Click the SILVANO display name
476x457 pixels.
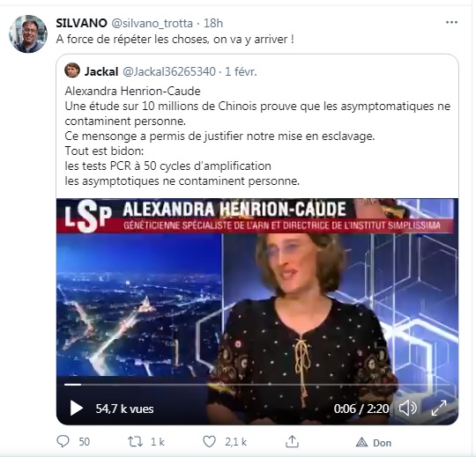(x=81, y=23)
